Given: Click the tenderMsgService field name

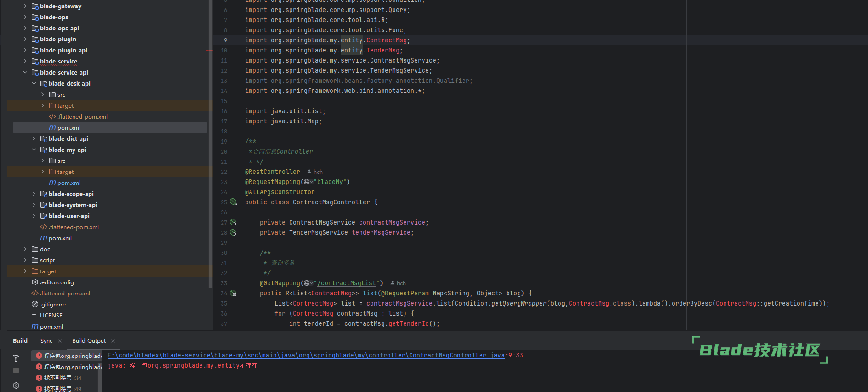Looking at the screenshot, I should point(381,232).
